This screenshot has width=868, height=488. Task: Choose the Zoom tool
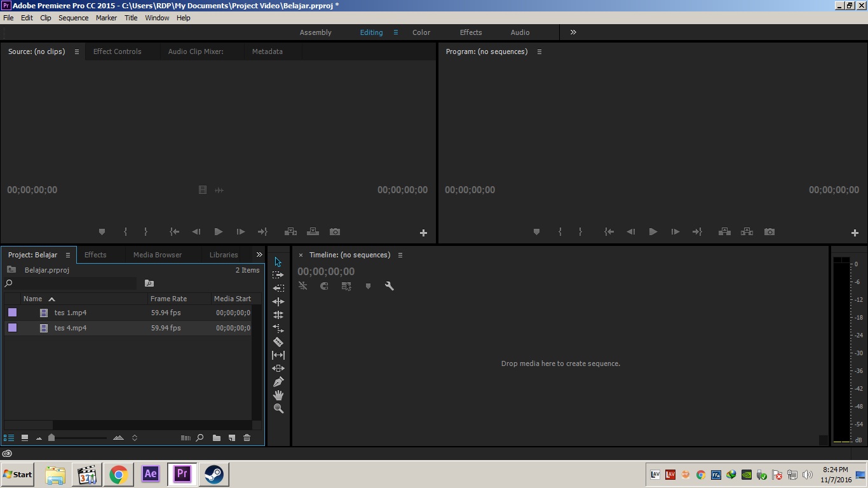pos(278,409)
